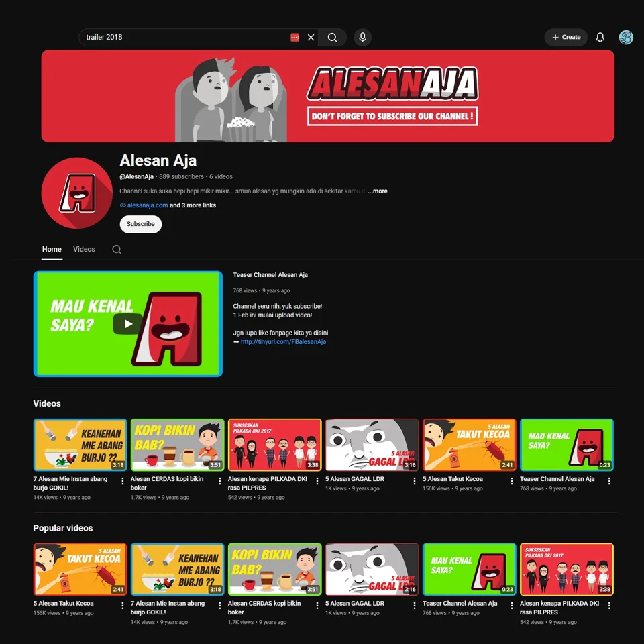Click title 5 Alesan Takut Kecoa in Popular

point(63,603)
